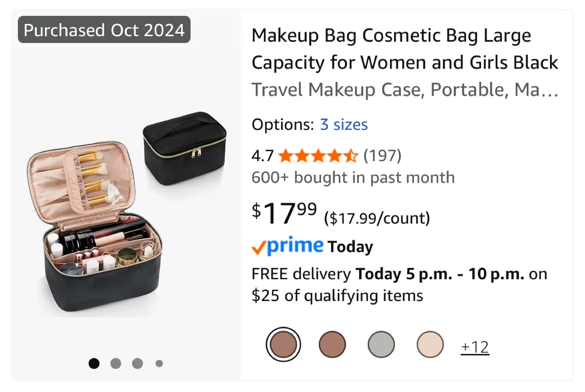This screenshot has height=392, width=585.
Task: Select the second carousel dot indicator
Action: (x=115, y=363)
